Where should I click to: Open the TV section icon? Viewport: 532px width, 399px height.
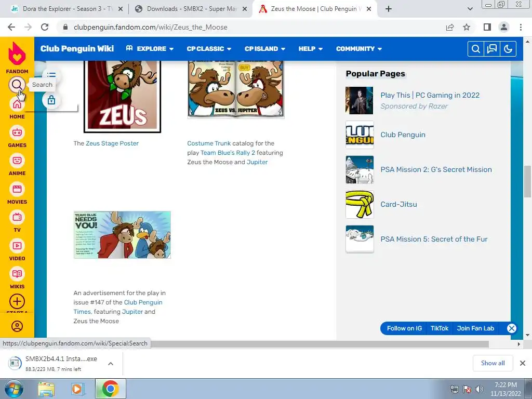point(17,217)
